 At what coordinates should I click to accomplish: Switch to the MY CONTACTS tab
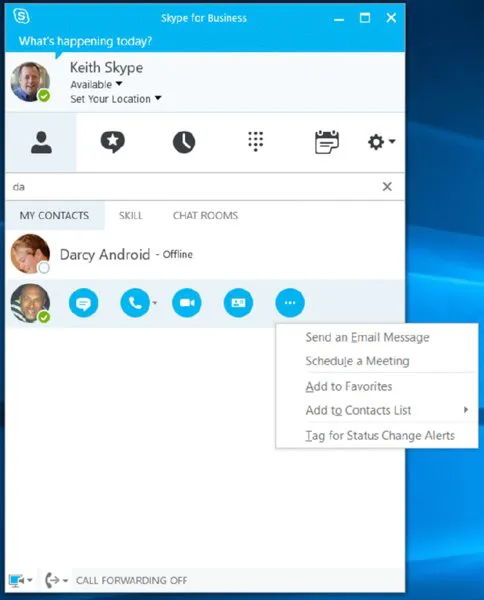click(x=54, y=215)
